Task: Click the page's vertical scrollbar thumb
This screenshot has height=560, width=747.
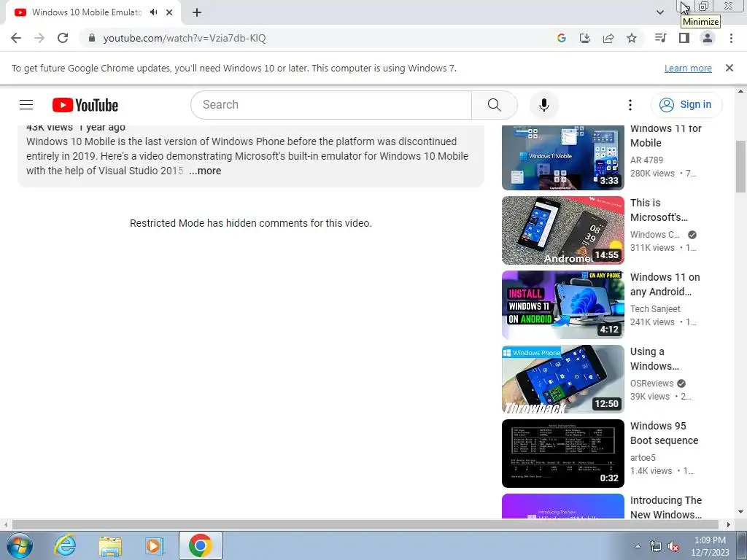Action: coord(740,166)
